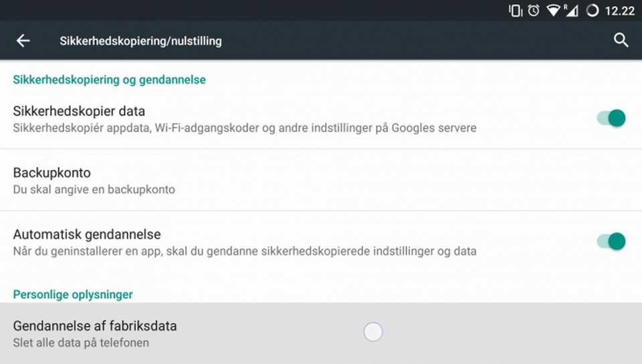Click the Sikkerhedskopiering og gendannelse section header
The width and height of the screenshot is (642, 364).
(110, 79)
